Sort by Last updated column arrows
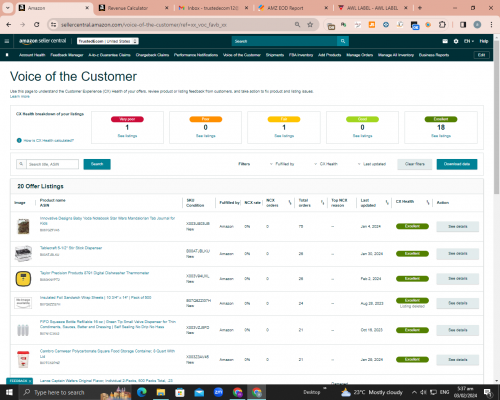 point(387,202)
